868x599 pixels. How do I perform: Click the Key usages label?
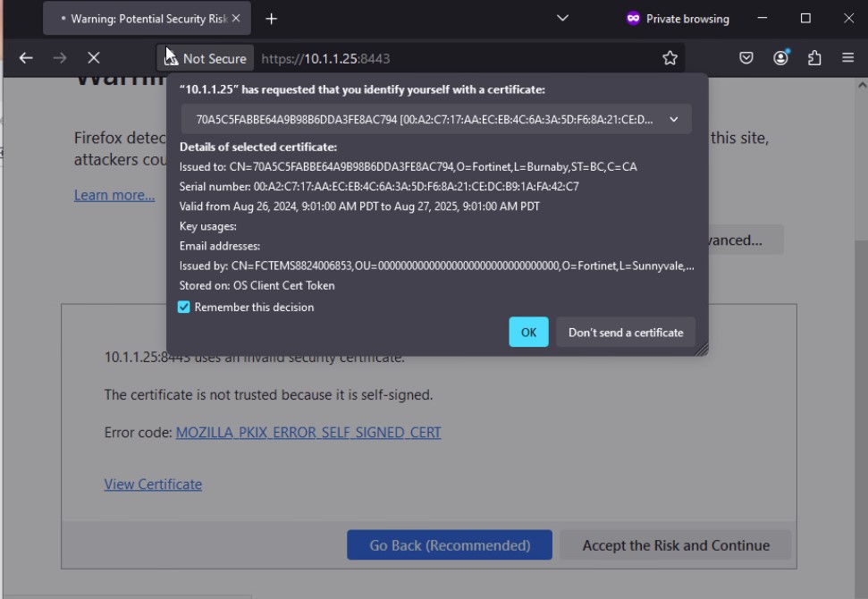(207, 226)
